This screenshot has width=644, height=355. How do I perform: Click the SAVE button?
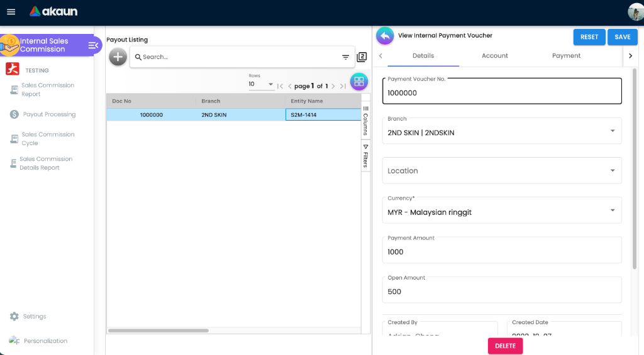coord(622,37)
